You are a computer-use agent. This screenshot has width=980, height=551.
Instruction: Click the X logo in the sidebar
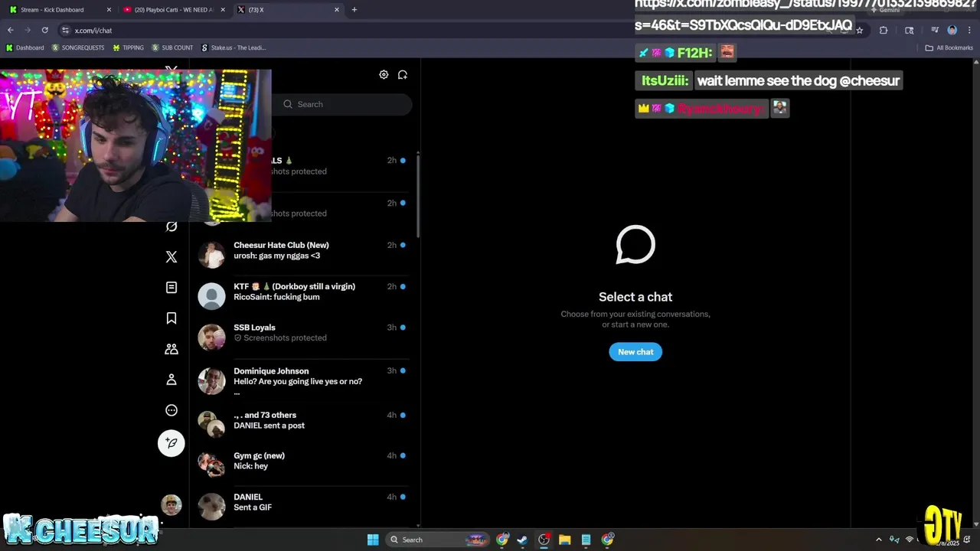click(x=171, y=257)
